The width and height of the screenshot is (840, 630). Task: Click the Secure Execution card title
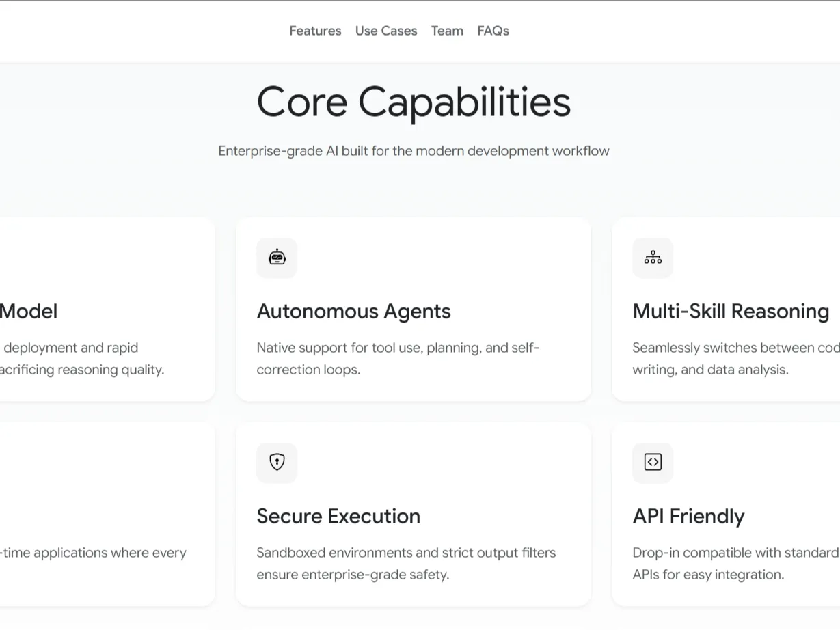point(338,517)
